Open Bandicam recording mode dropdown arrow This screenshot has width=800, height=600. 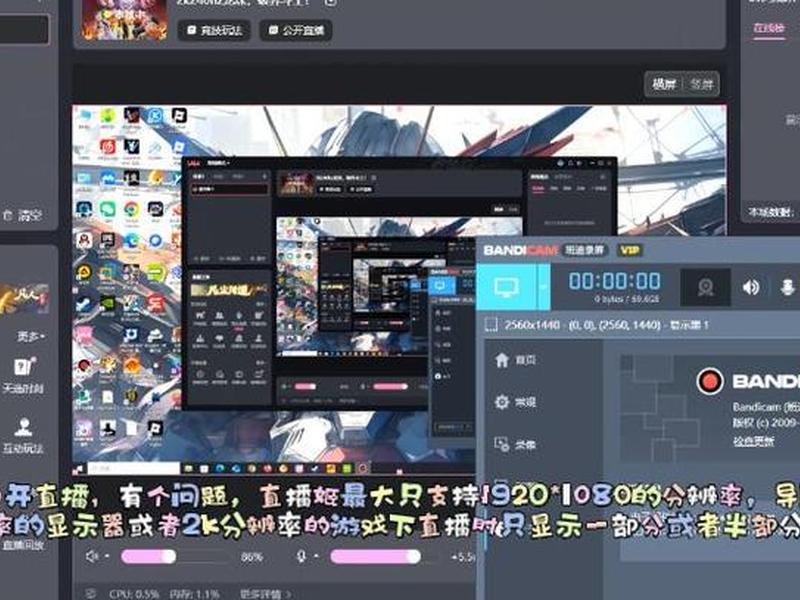[543, 287]
